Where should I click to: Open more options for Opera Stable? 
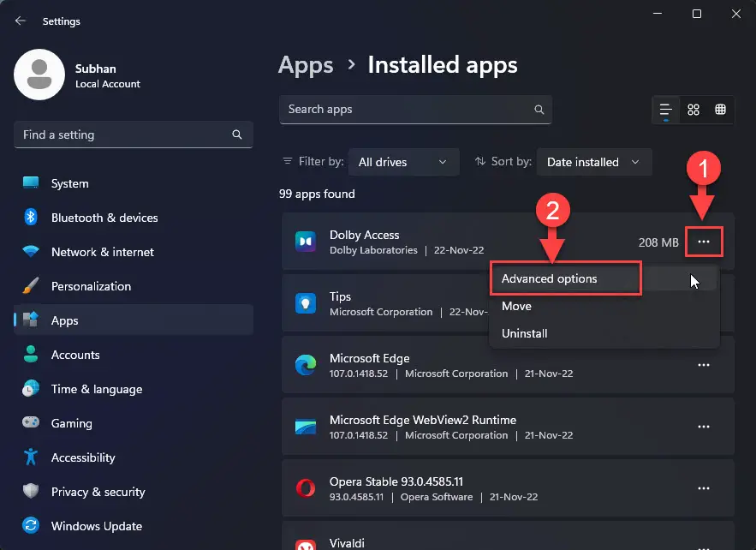(x=704, y=488)
